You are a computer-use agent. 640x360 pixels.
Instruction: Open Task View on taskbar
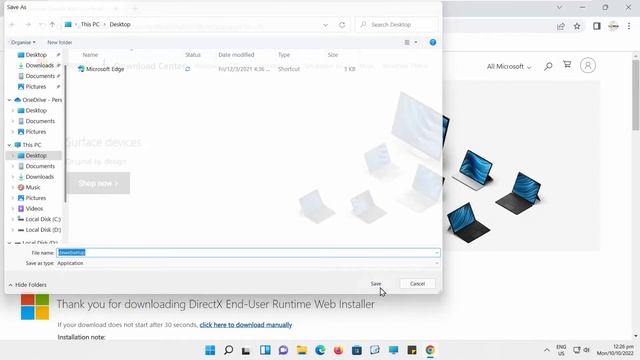[x=246, y=350]
